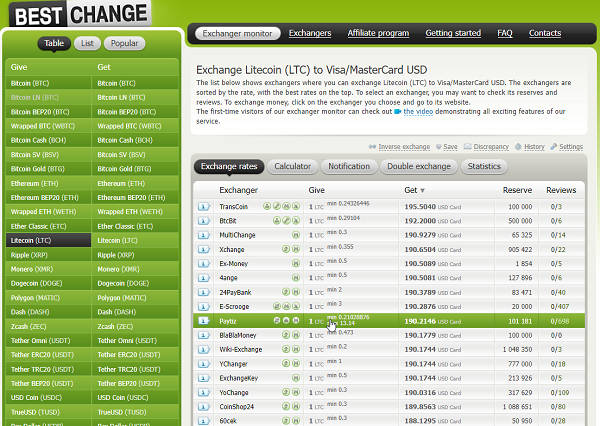Click the Inverse exchange link

point(404,147)
